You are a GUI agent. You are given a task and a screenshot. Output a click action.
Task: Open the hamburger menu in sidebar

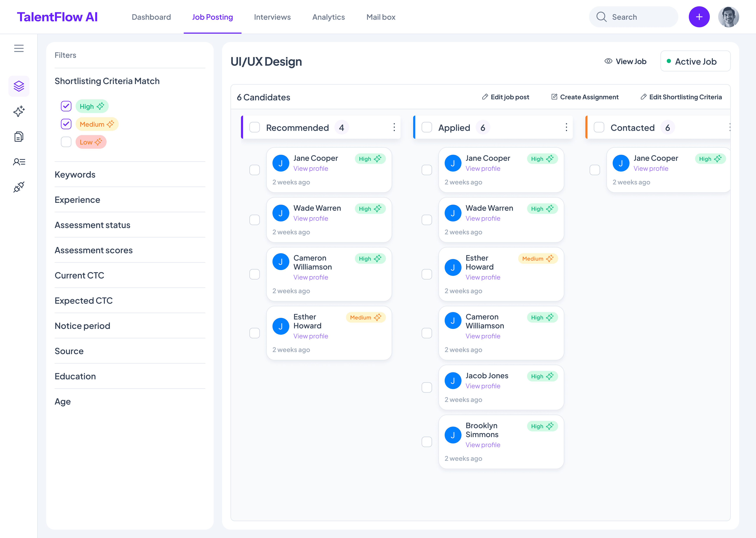coord(19,48)
